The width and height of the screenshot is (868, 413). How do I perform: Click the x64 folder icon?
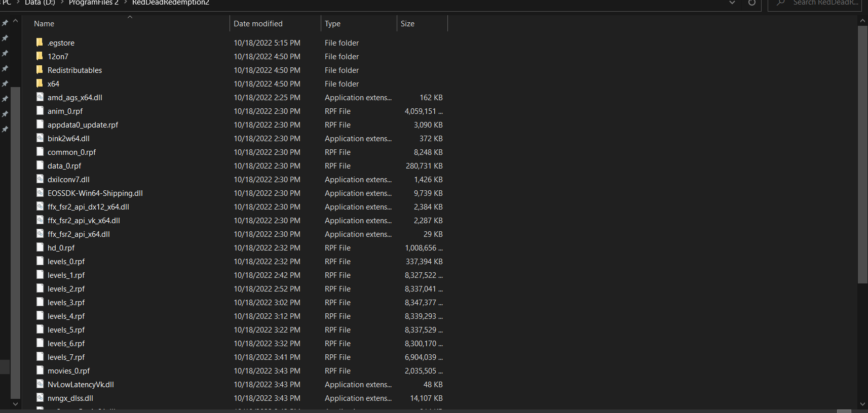tap(40, 84)
